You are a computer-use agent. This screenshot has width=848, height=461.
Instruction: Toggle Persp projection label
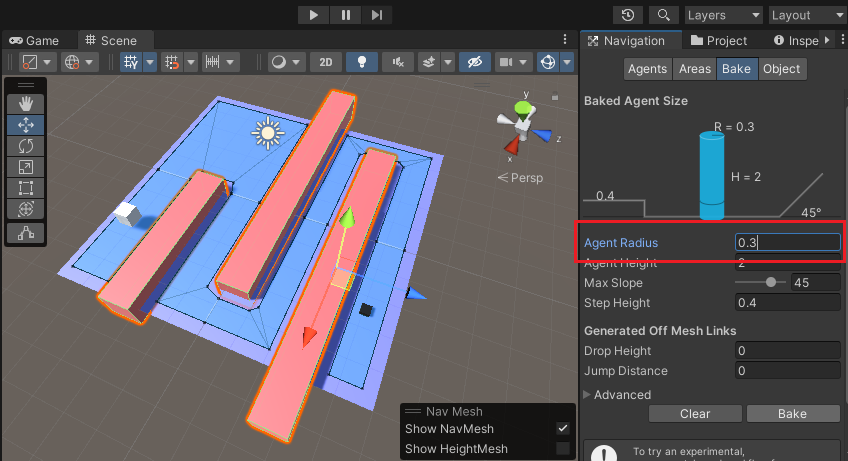coord(520,177)
